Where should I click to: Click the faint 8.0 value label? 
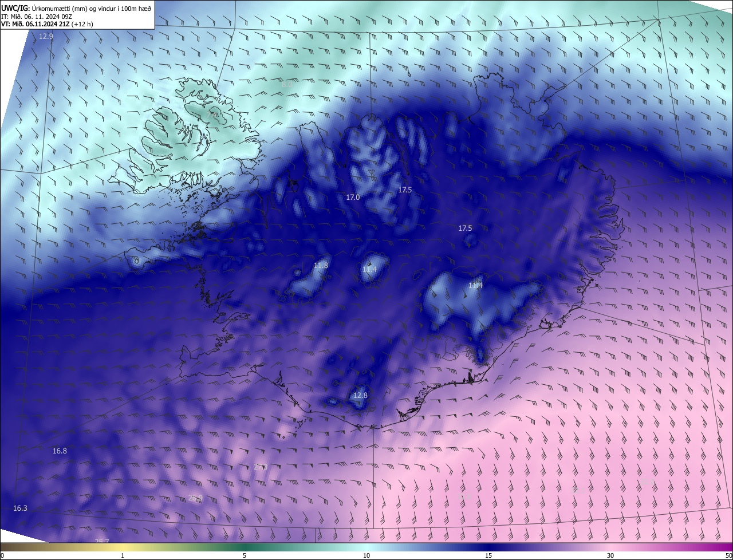click(287, 84)
